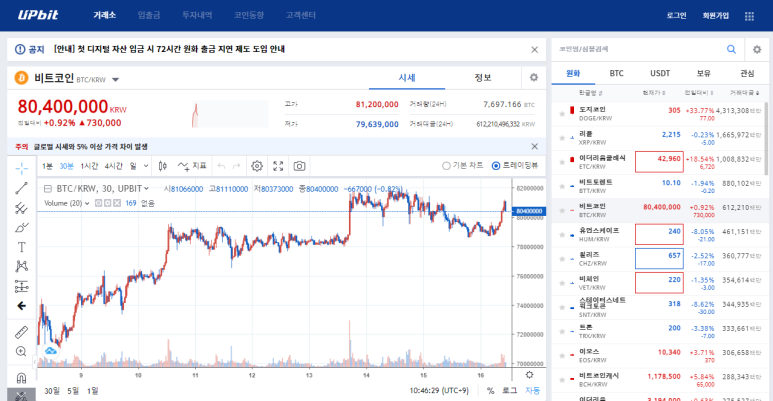Screen dimensions: 773x401
Task: Toggle percent scale at chart bottom
Action: click(x=491, y=391)
